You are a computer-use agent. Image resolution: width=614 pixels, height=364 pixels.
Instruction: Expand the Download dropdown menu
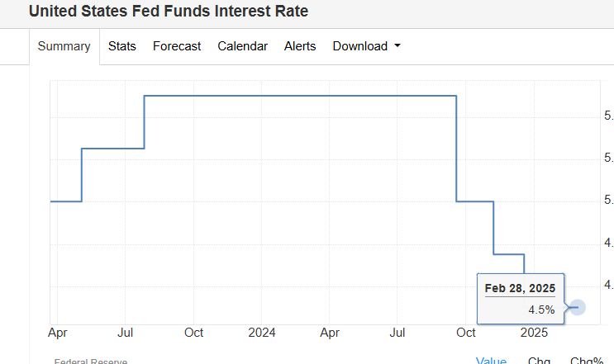click(360, 46)
